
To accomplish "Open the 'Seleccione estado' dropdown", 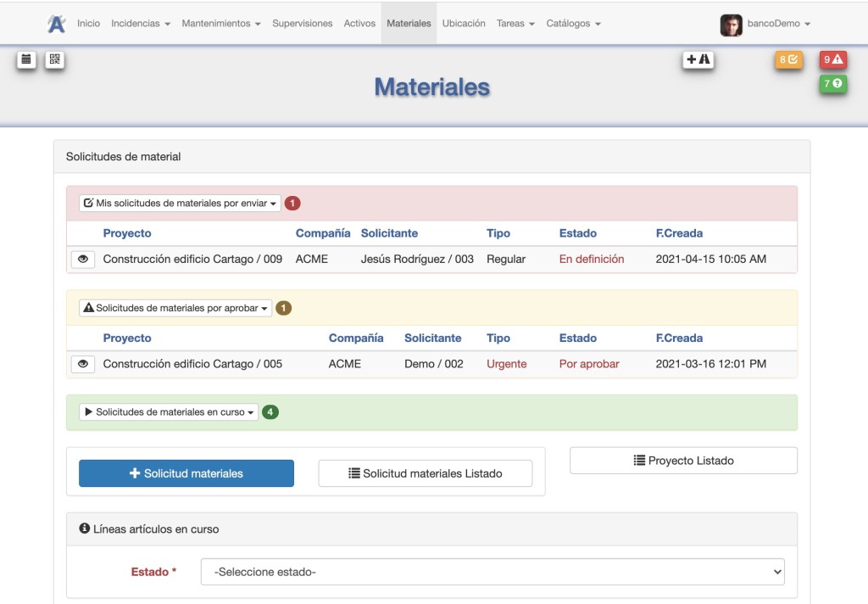I will tap(492, 572).
